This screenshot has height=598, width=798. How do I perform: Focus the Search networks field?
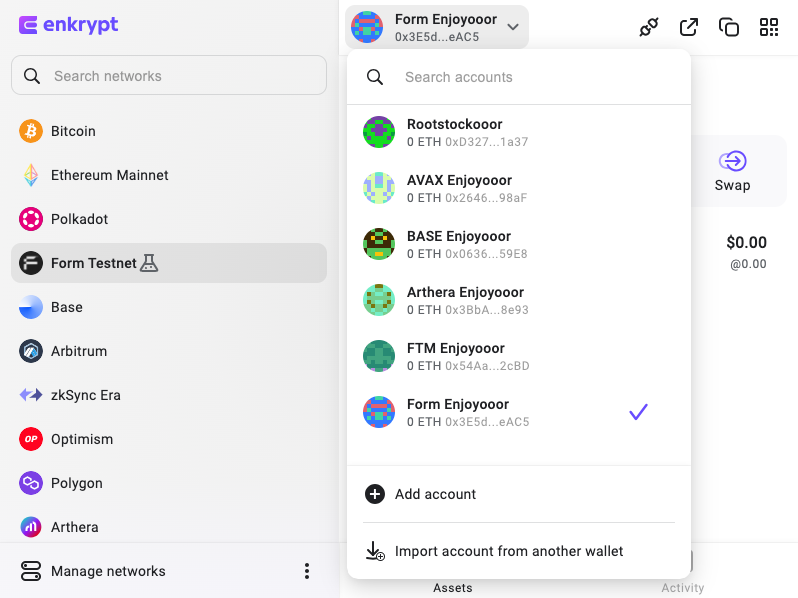169,75
